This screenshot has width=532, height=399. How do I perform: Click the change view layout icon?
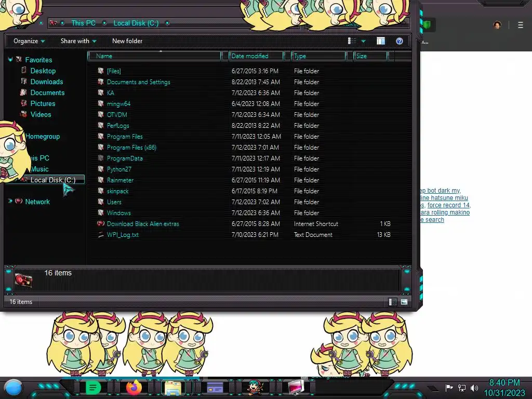[352, 41]
